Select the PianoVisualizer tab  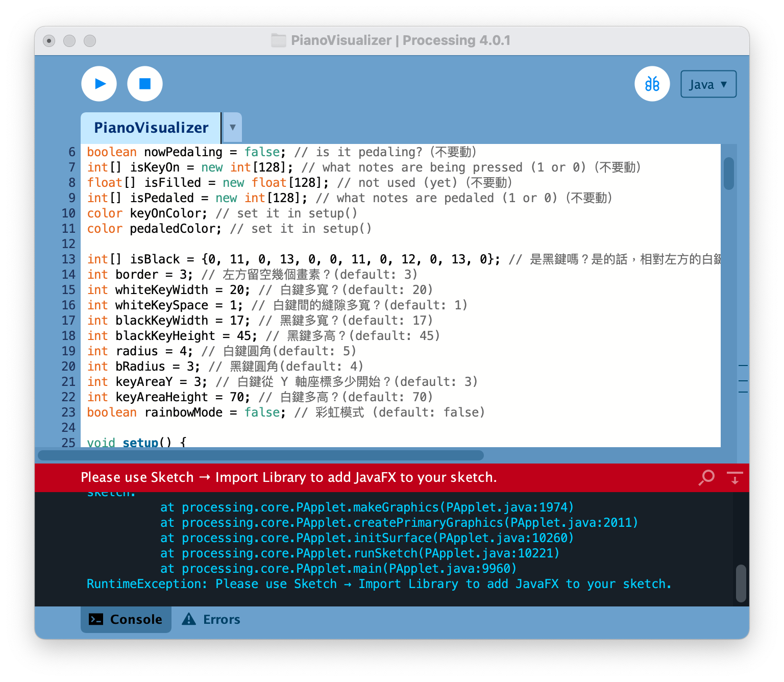[151, 128]
